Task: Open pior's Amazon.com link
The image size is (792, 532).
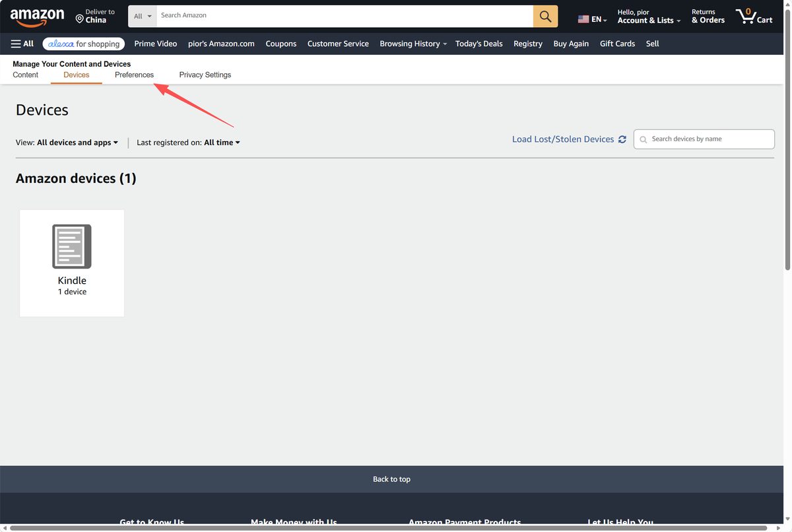Action: click(x=221, y=44)
